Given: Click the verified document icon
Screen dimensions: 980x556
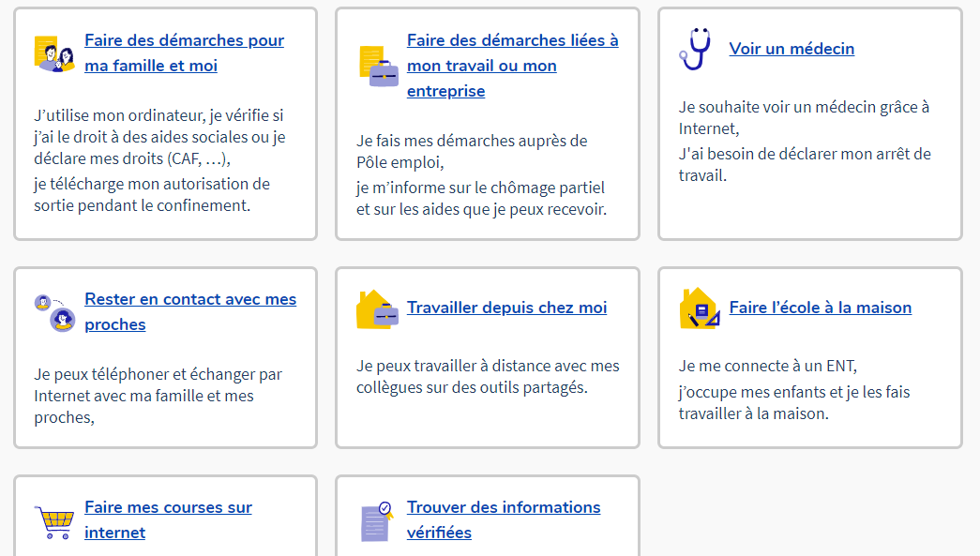Looking at the screenshot, I should point(378,521).
